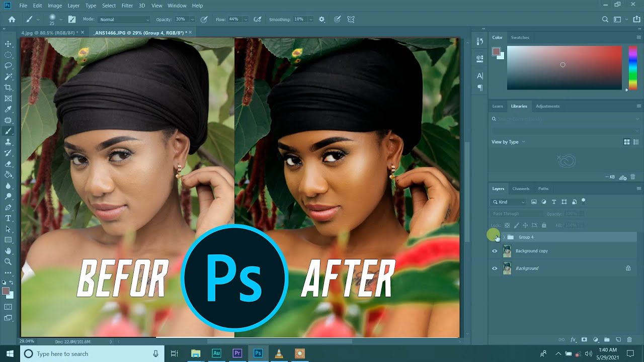The width and height of the screenshot is (644, 362).
Task: Select the Move tool
Action: point(8,44)
